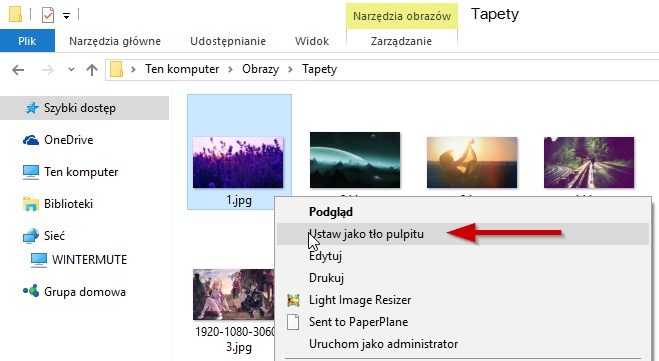The width and height of the screenshot is (659, 361).
Task: Select the forest road wallpaper thumbnail
Action: (x=589, y=162)
